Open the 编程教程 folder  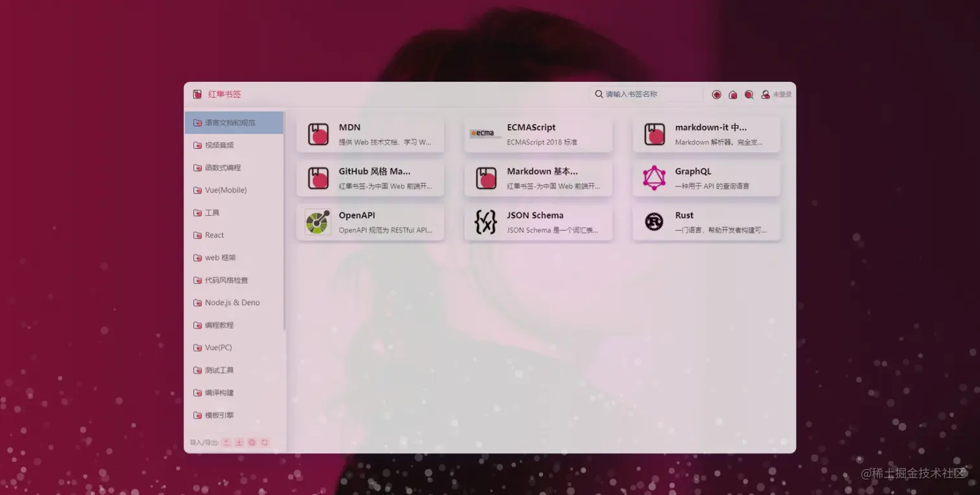click(x=234, y=325)
